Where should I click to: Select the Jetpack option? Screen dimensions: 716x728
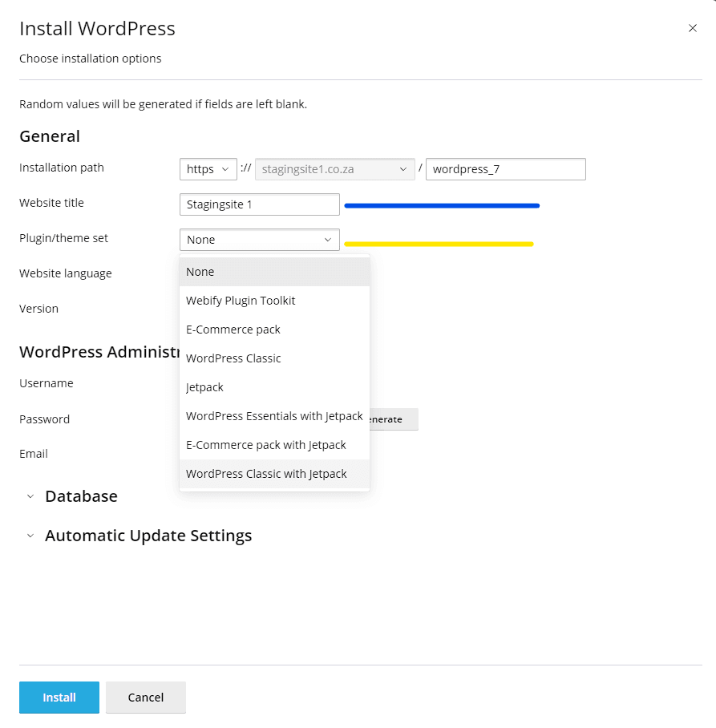274,386
